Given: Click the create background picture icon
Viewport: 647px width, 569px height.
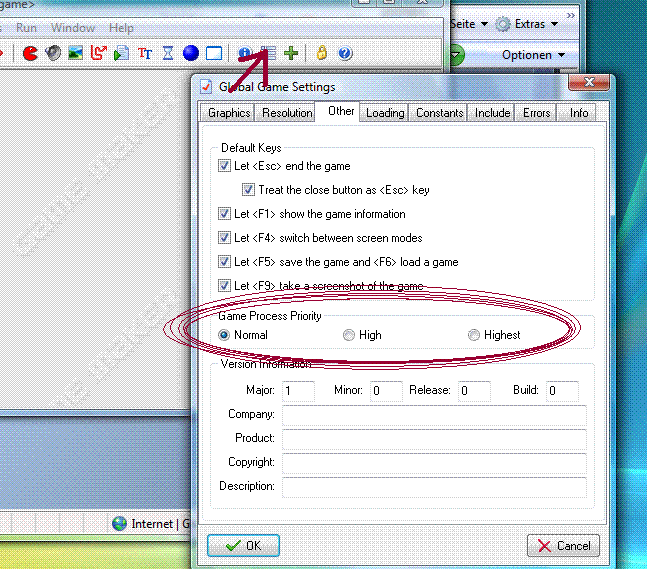Looking at the screenshot, I should pos(75,53).
